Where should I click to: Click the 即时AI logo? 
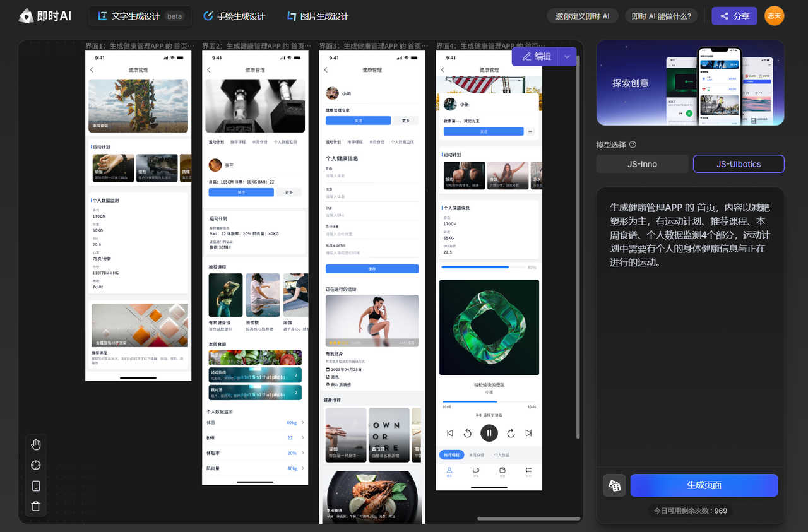pyautogui.click(x=44, y=16)
